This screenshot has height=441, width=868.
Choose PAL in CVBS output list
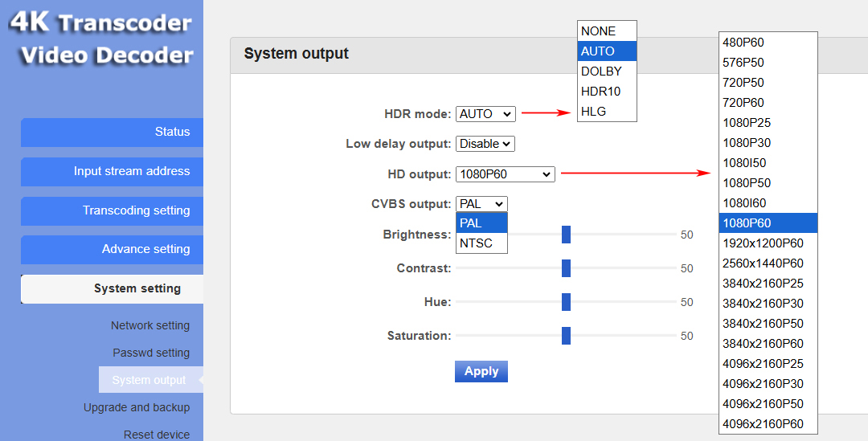coord(481,223)
